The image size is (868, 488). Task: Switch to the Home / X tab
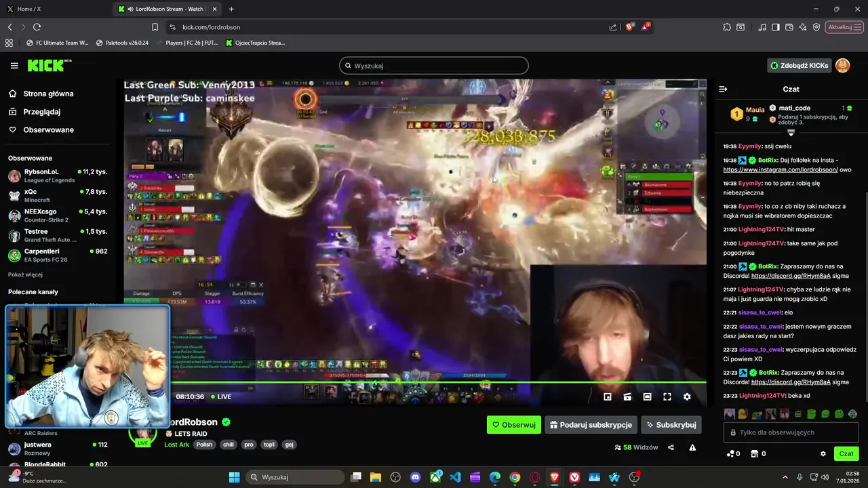click(54, 9)
